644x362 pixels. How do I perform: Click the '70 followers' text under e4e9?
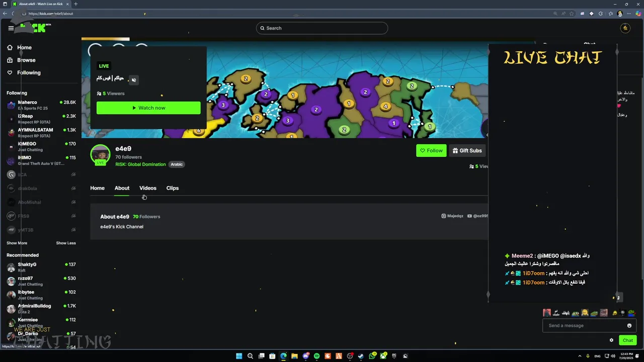(128, 157)
